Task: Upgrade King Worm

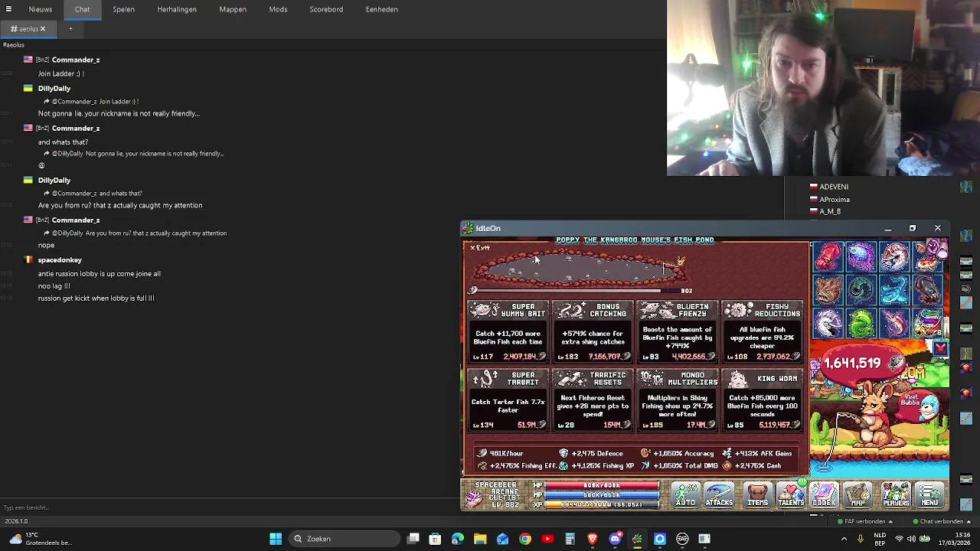Action: pyautogui.click(x=763, y=400)
